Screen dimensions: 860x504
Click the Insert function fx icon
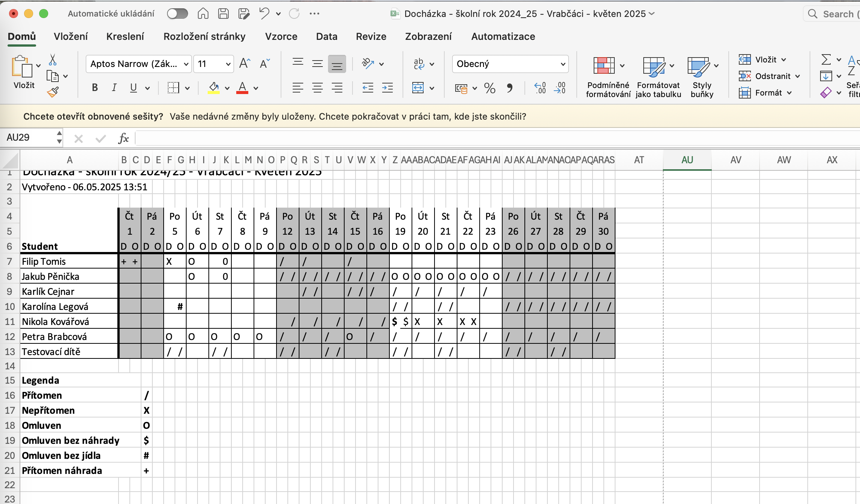coord(123,138)
